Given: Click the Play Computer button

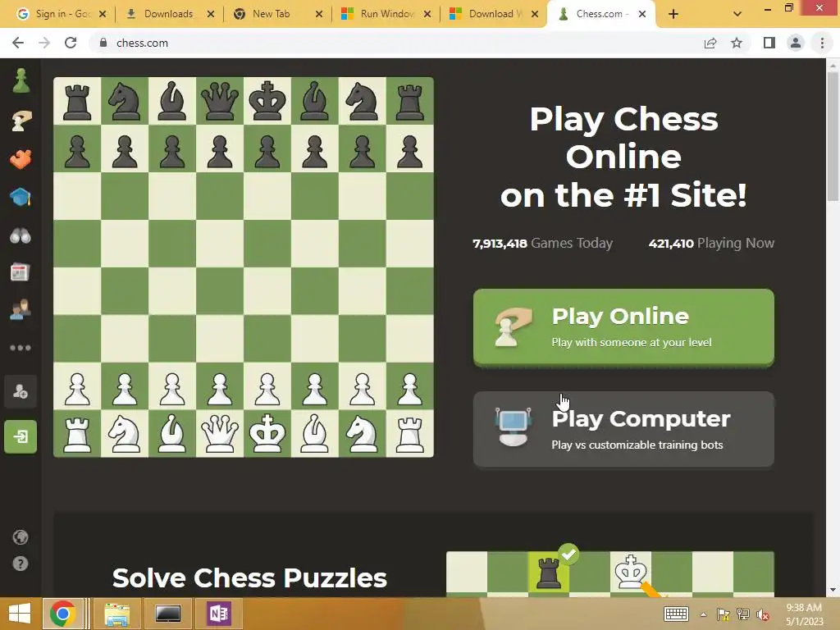Looking at the screenshot, I should 623,429.
